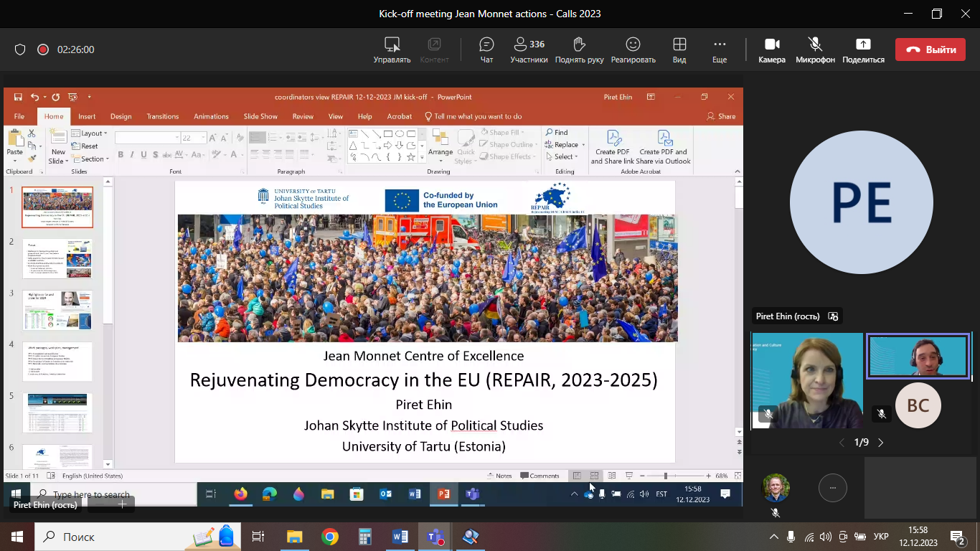Share your screen content

coord(863,50)
